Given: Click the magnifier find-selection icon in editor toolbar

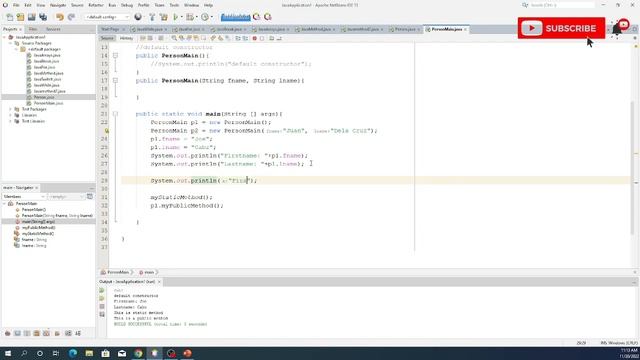Looking at the screenshot, I should 174,38.
